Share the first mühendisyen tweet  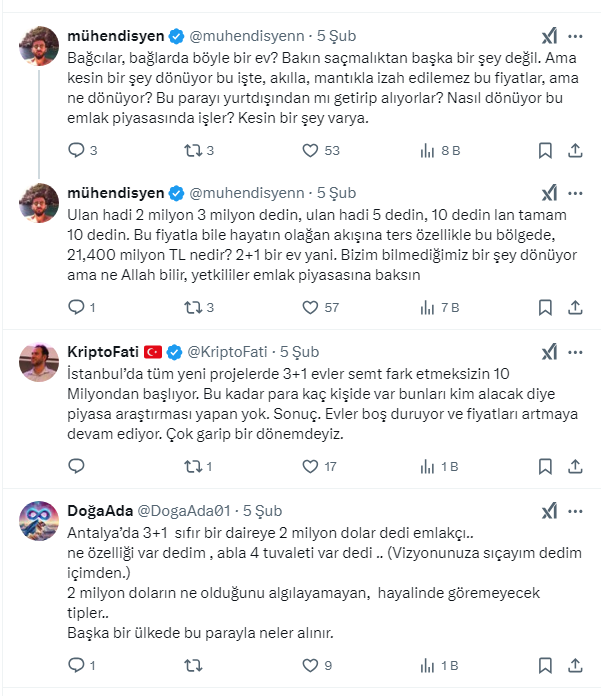click(x=575, y=151)
